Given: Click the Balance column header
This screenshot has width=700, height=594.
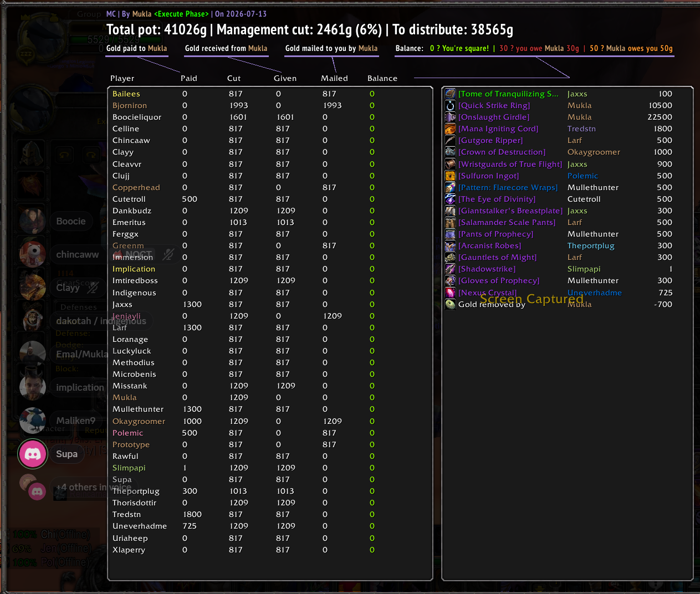Looking at the screenshot, I should pyautogui.click(x=382, y=78).
